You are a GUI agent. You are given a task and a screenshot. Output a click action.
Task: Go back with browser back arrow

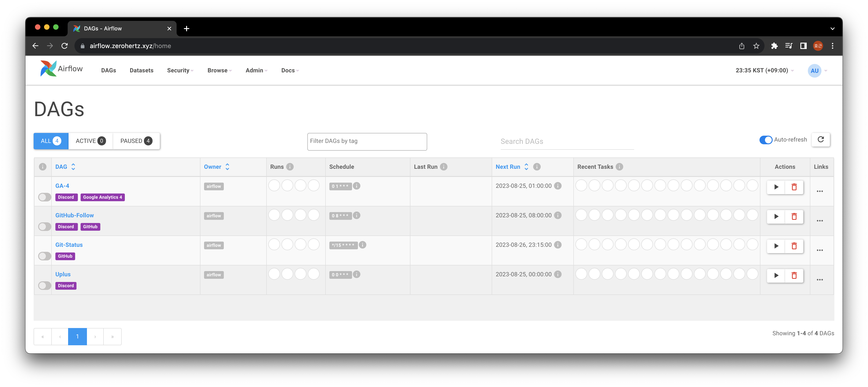pos(35,46)
